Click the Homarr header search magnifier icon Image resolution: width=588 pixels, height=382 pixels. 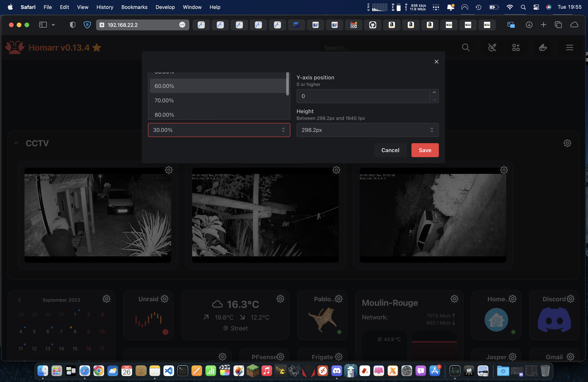466,47
